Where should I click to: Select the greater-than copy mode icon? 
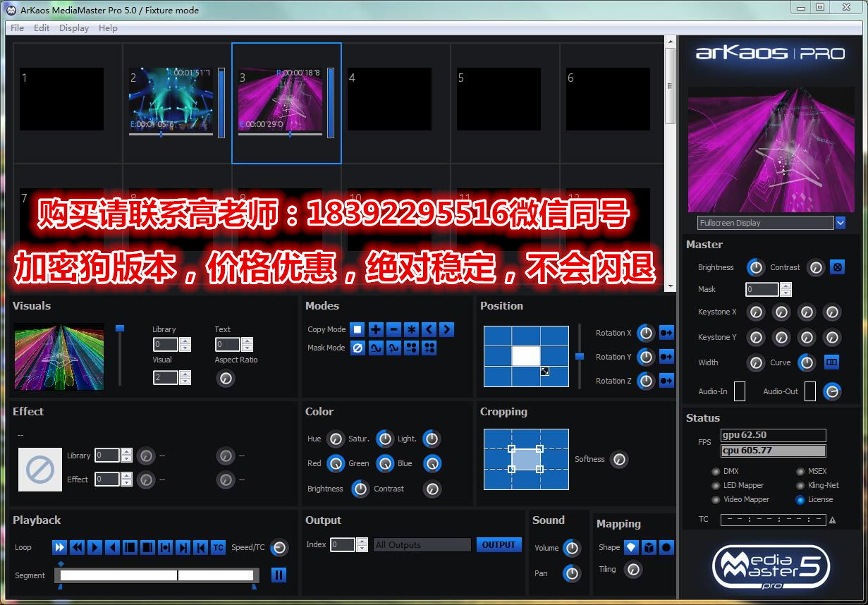point(446,329)
